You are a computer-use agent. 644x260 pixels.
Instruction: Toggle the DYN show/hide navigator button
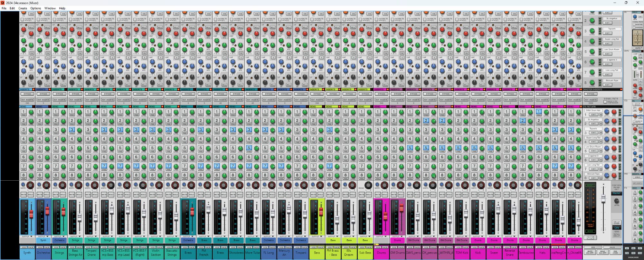pyautogui.click(x=627, y=253)
